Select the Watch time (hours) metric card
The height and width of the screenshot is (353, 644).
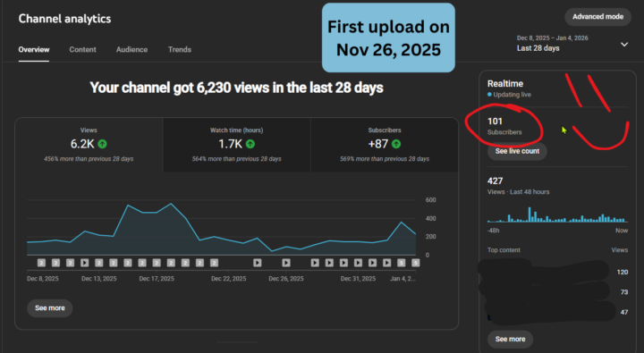236,145
